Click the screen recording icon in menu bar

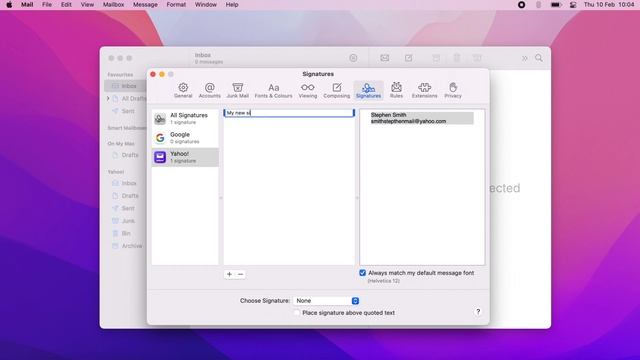(521, 5)
